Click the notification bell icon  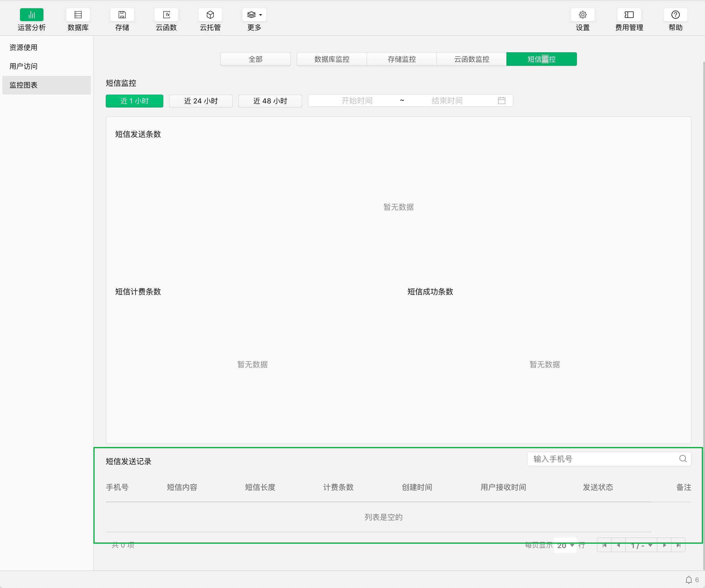689,579
